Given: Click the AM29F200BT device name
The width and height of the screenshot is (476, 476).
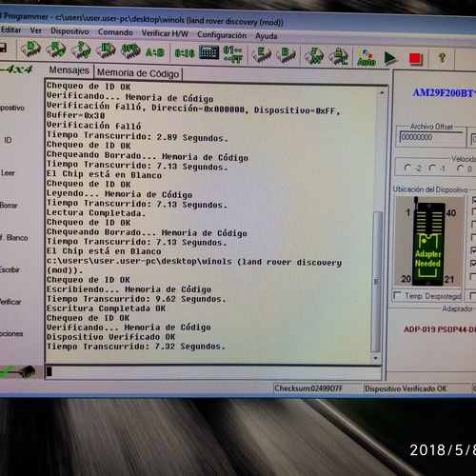Looking at the screenshot, I should click(x=445, y=93).
